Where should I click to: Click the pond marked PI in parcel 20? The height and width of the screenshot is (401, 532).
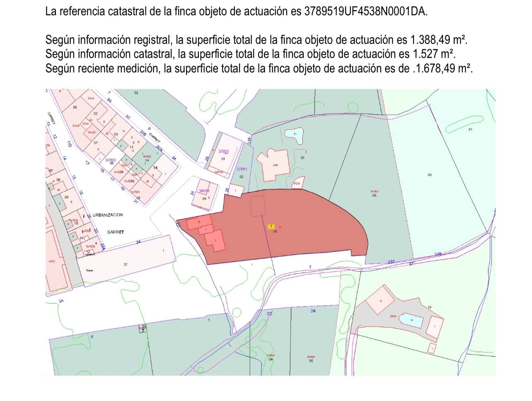coord(296,135)
